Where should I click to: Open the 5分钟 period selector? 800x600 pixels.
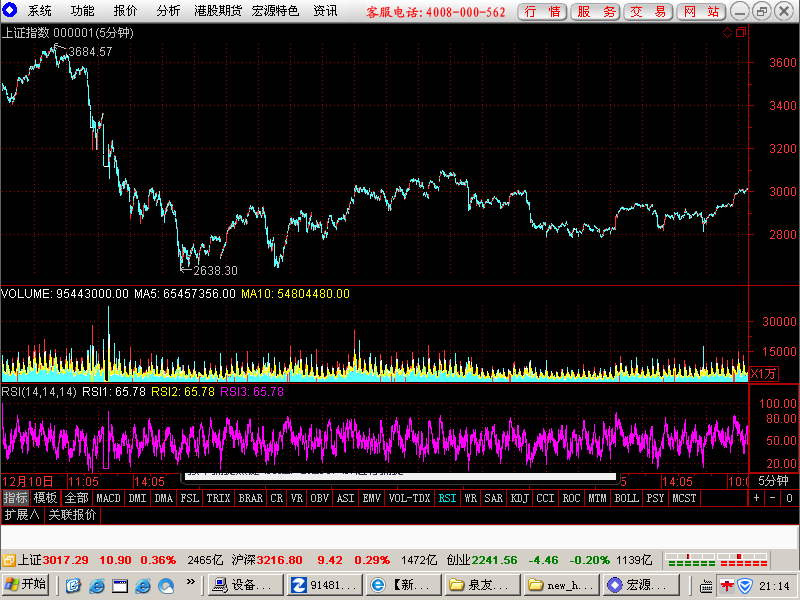pos(772,481)
